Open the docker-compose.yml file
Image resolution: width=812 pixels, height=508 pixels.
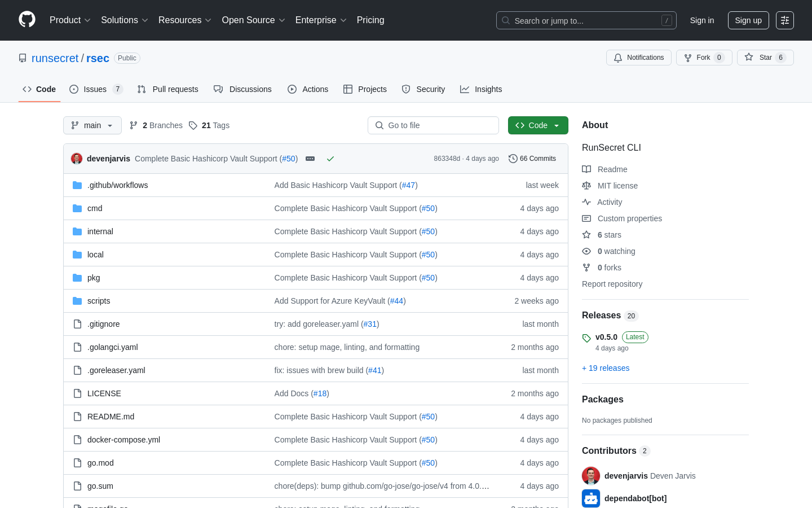(123, 440)
